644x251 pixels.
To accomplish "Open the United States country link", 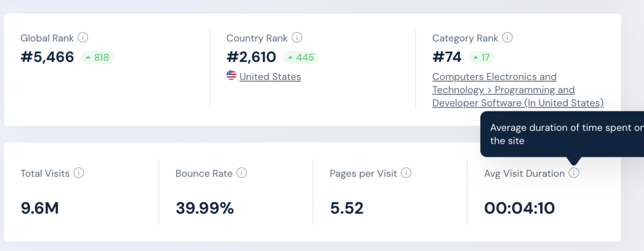I will [x=270, y=77].
